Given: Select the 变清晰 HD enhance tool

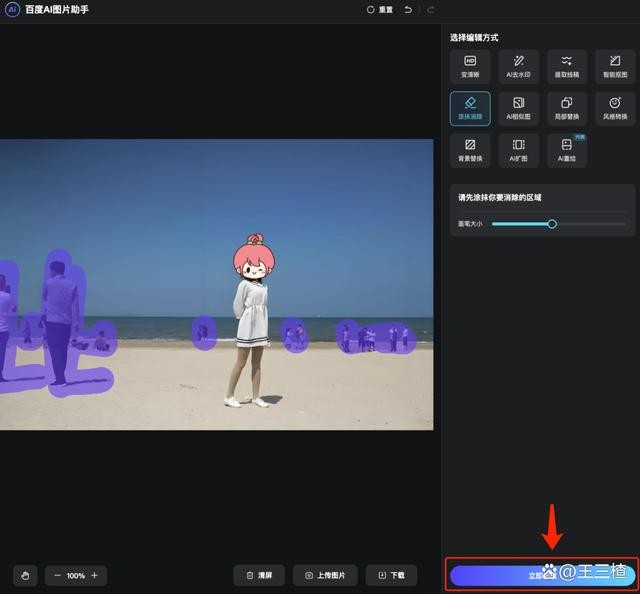Looking at the screenshot, I should tap(470, 67).
